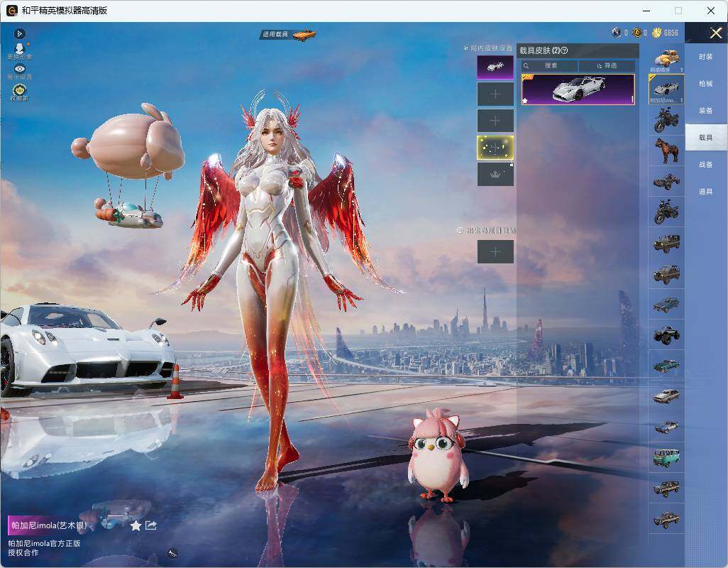This screenshot has width=728, height=568.
Task: Click the equipped Pagani skin slot
Action: (x=495, y=67)
